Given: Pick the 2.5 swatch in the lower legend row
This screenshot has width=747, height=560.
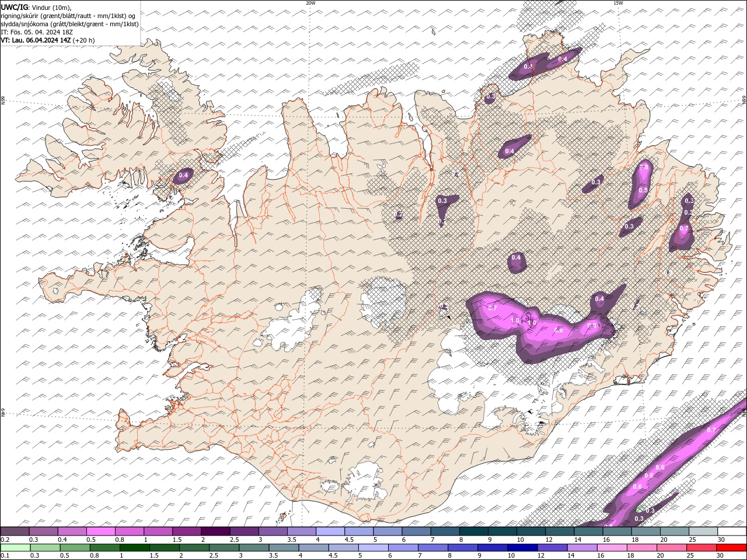Looking at the screenshot, I should tap(224, 547).
